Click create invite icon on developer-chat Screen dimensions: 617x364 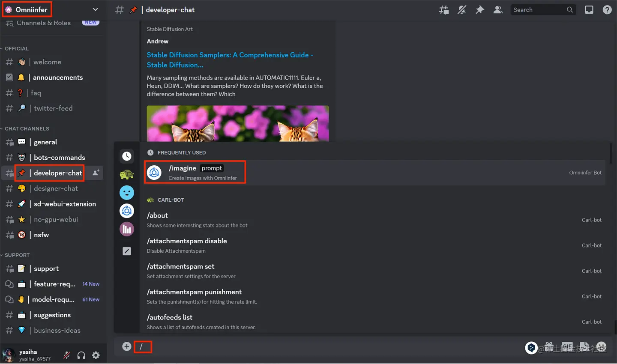[96, 173]
